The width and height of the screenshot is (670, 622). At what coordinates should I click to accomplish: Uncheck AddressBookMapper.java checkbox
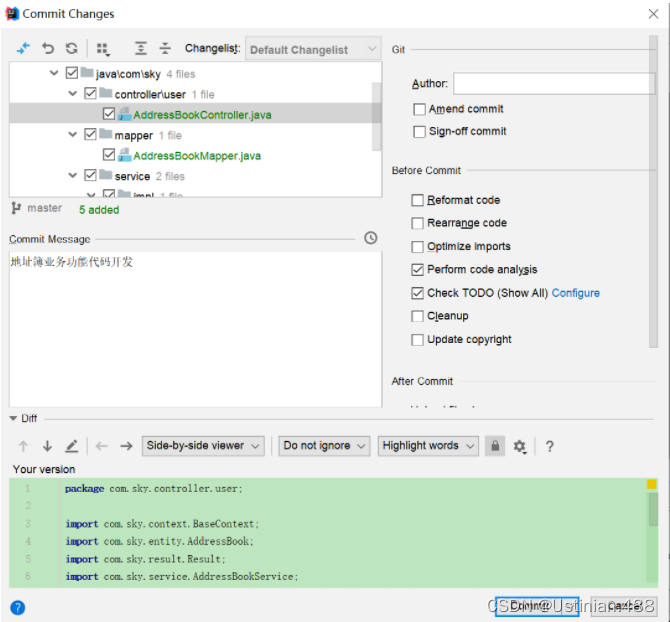109,155
